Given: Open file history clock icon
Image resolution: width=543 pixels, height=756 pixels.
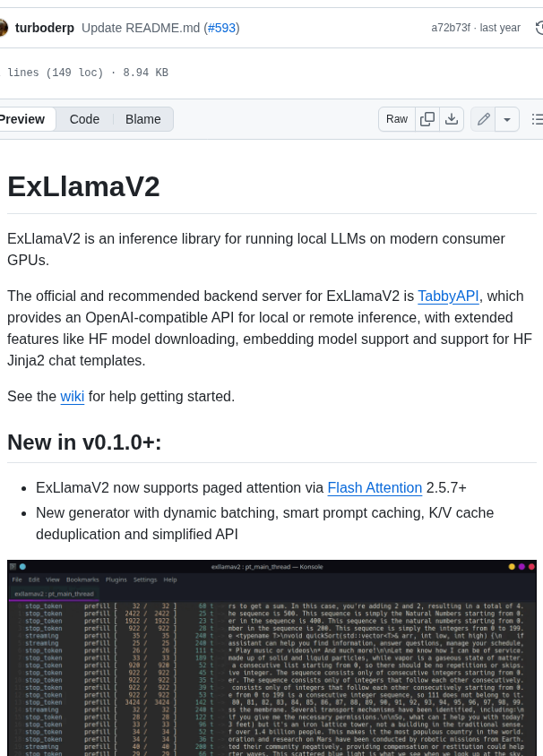Looking at the screenshot, I should [539, 28].
